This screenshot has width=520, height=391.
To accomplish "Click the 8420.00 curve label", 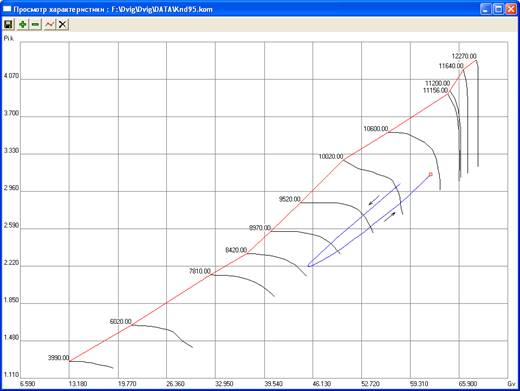I will coord(236,250).
